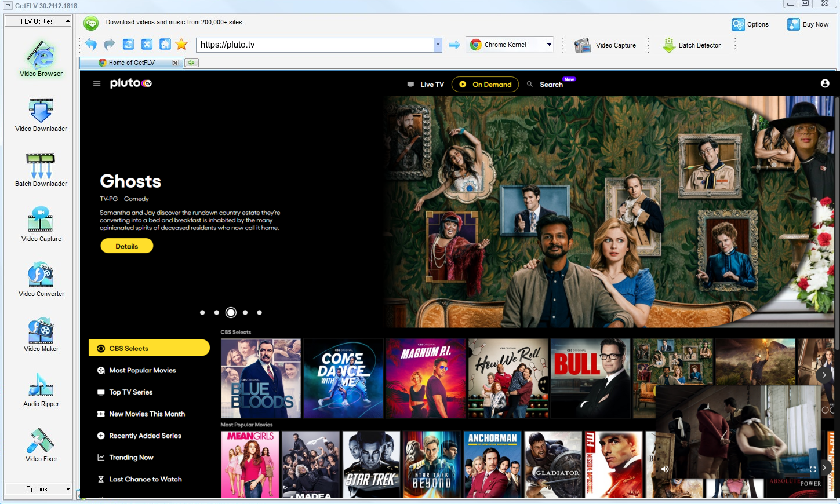Open the Video Converter tool
Screen dimensions: 840x504
coord(41,280)
